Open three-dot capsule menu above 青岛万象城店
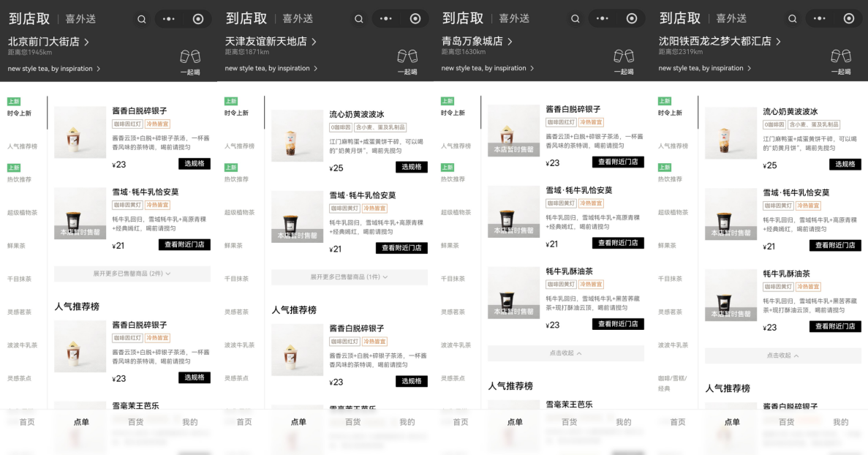The width and height of the screenshot is (868, 455). coord(603,19)
